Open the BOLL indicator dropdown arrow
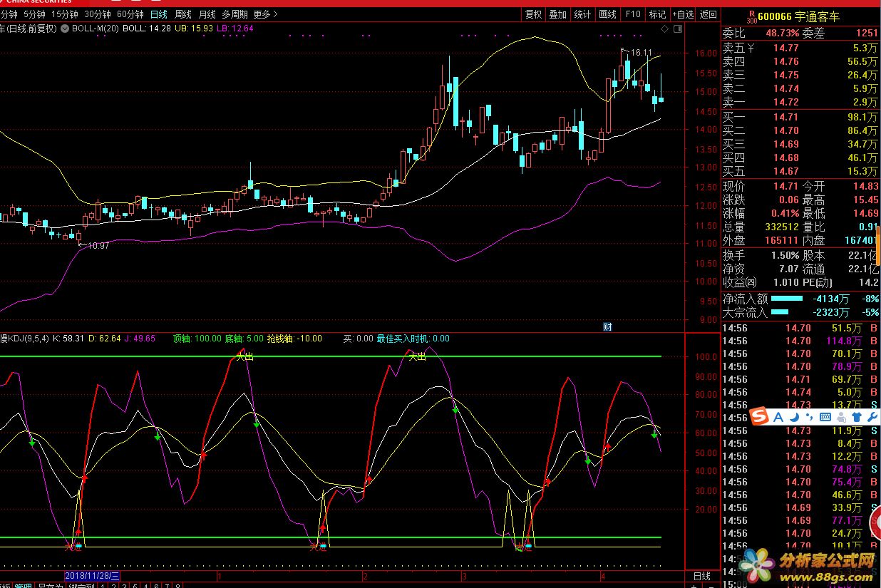This screenshot has width=881, height=588. click(65, 29)
